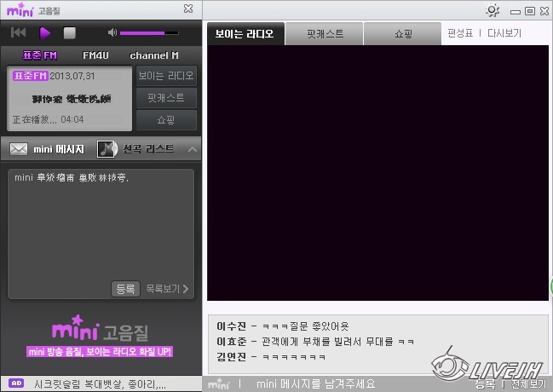This screenshot has height=392, width=553.
Task: Click the 팟캐스트 side button
Action: (166, 98)
